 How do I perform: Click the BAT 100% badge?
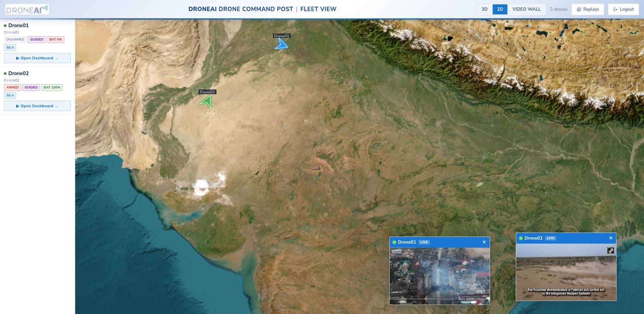click(x=52, y=87)
